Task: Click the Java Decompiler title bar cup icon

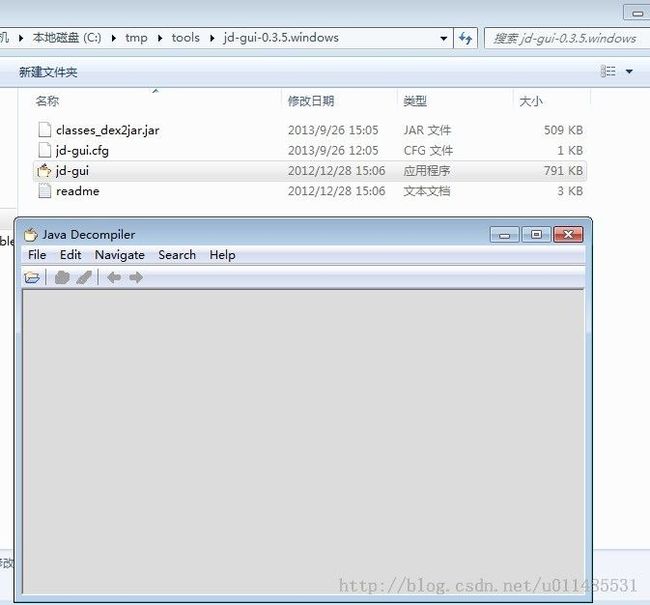Action: [31, 235]
